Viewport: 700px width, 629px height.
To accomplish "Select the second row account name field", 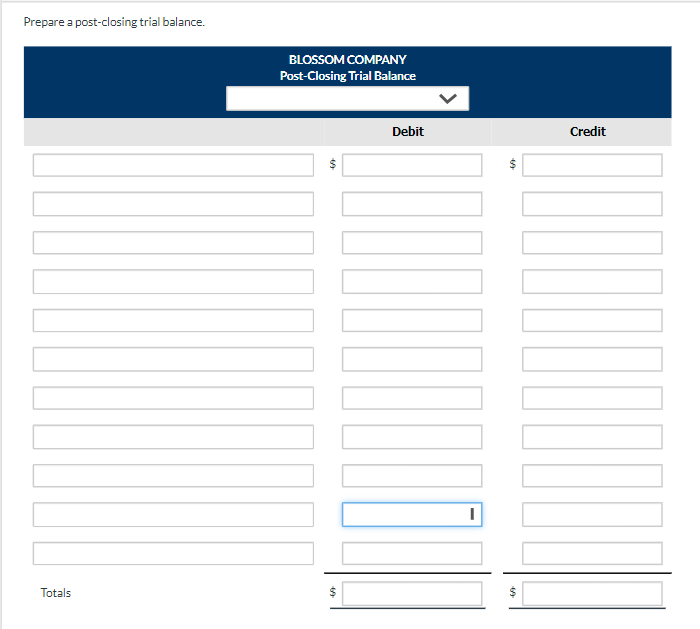I will coord(173,204).
